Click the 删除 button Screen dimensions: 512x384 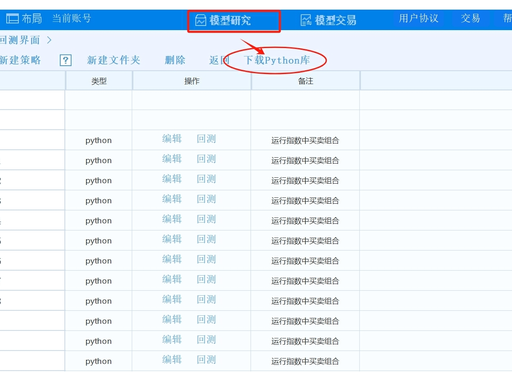point(175,60)
